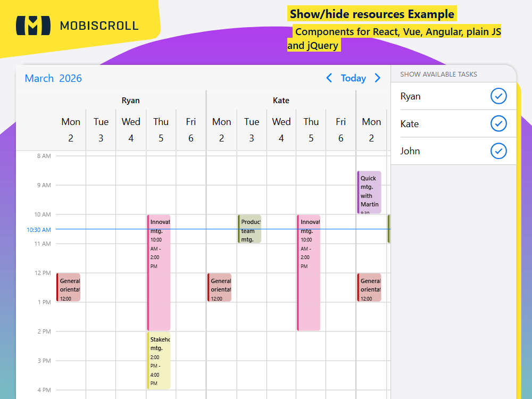
Task: Navigate back using the left chevron arrow
Action: click(x=329, y=78)
